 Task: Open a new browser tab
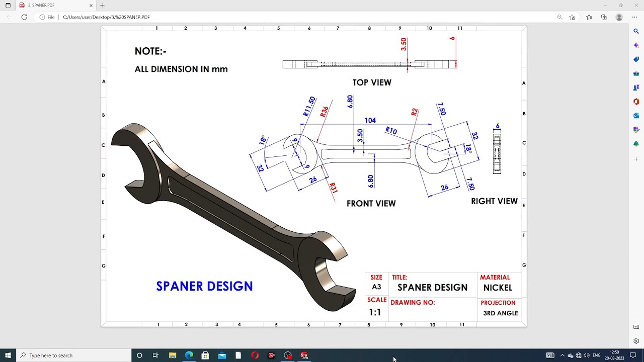point(102,5)
